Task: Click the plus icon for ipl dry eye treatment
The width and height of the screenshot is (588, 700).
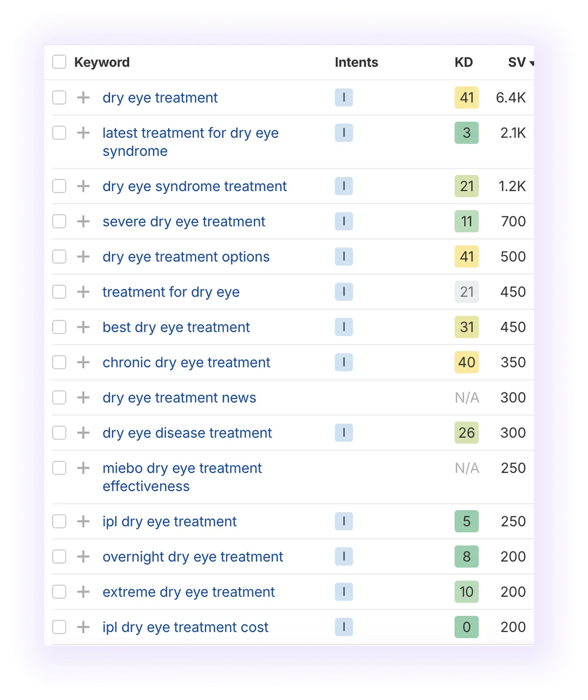Action: point(84,521)
